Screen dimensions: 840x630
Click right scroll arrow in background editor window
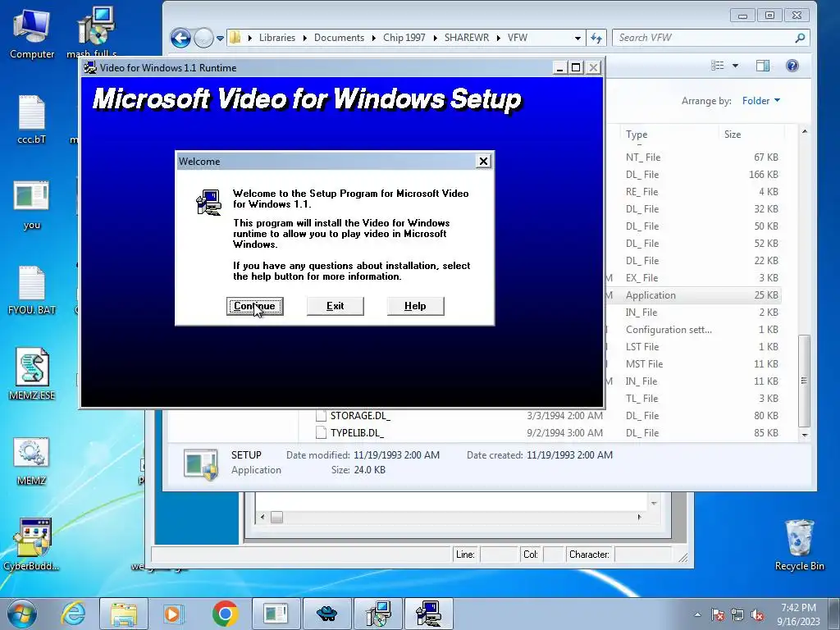[x=639, y=517]
